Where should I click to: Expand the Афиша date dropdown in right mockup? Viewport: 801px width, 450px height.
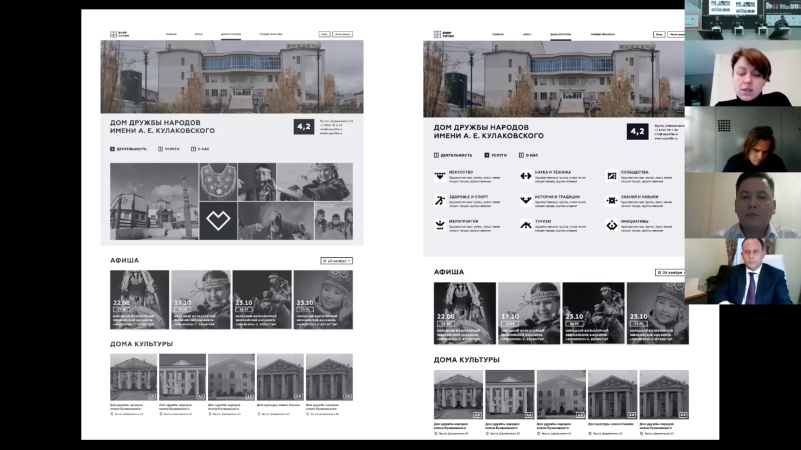tap(670, 272)
